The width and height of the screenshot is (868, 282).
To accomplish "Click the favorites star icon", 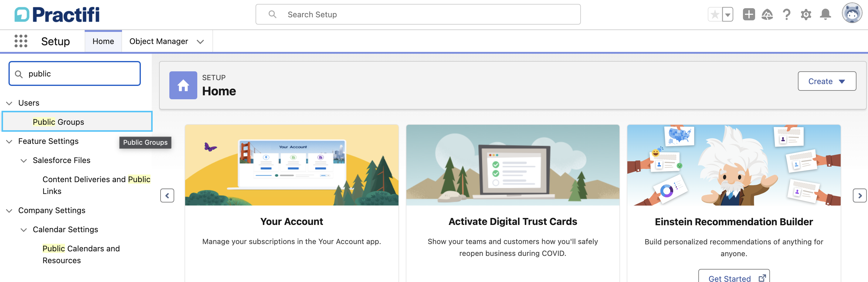I will (715, 15).
